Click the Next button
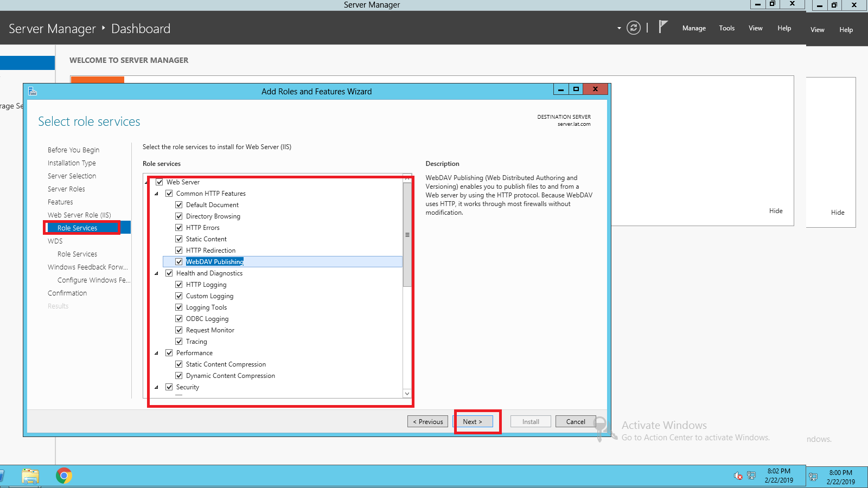 tap(473, 422)
